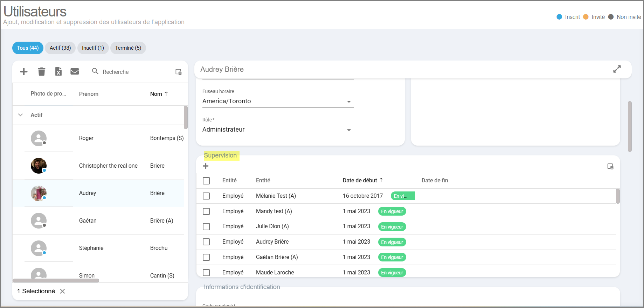The image size is (644, 308).
Task: Add a new supervision entry
Action: click(206, 166)
